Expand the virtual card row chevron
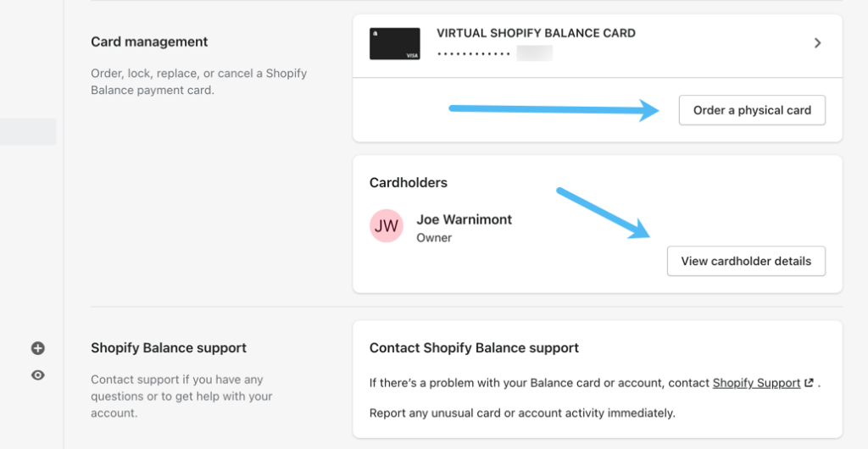 [817, 43]
